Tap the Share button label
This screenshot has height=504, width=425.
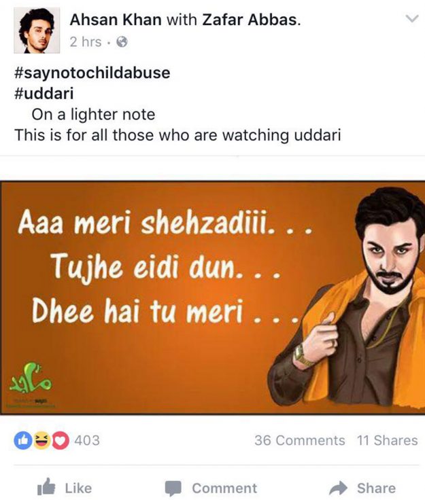(377, 488)
